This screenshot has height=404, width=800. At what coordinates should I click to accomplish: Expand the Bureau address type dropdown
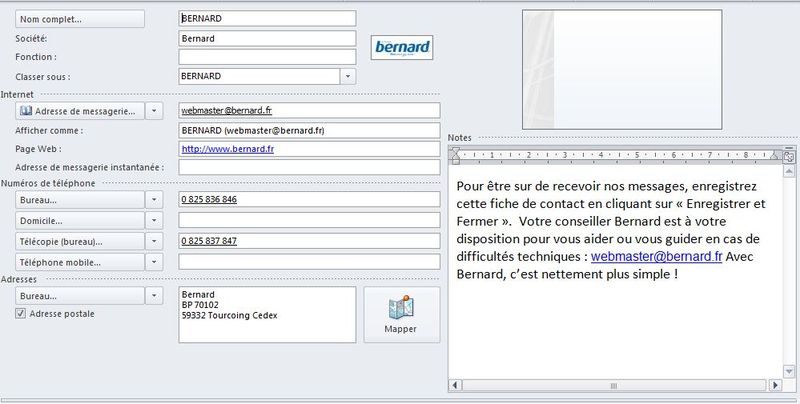coord(154,296)
